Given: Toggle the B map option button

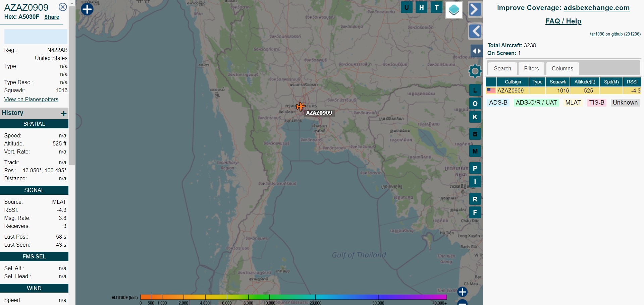Looking at the screenshot, I should 475,134.
